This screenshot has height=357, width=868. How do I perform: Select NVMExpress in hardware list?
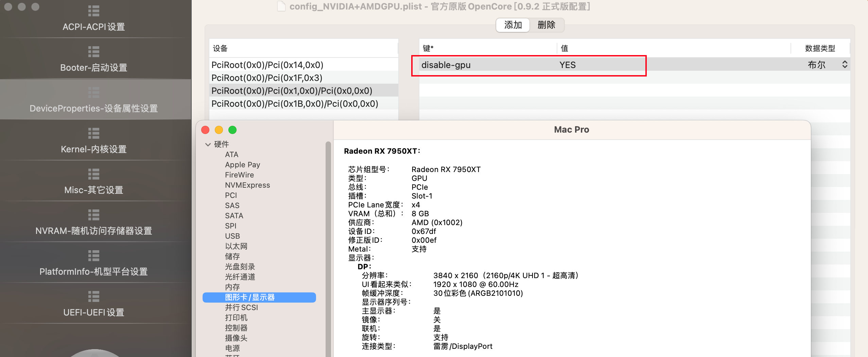tap(247, 185)
